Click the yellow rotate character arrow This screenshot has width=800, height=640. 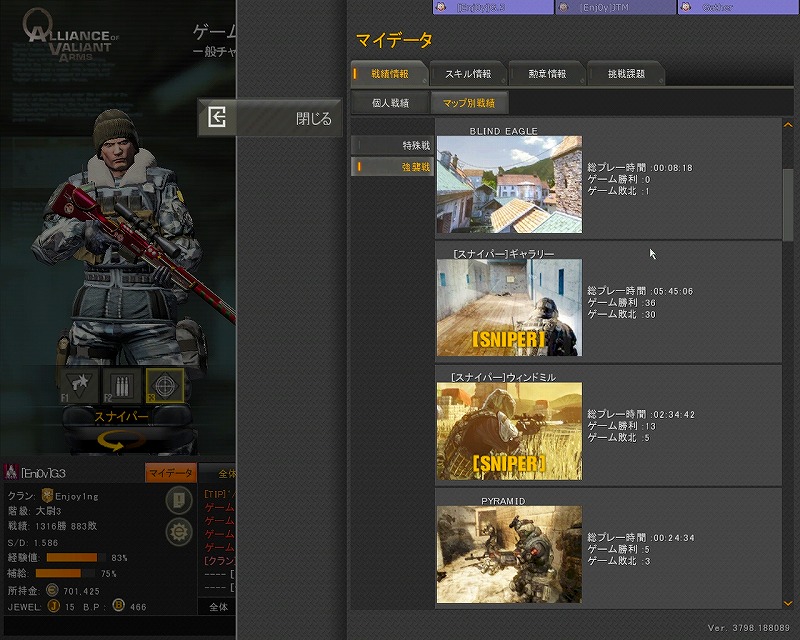(x=121, y=440)
